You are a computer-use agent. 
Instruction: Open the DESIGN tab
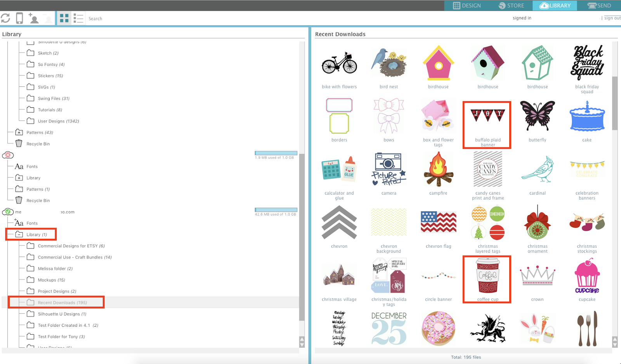point(467,5)
